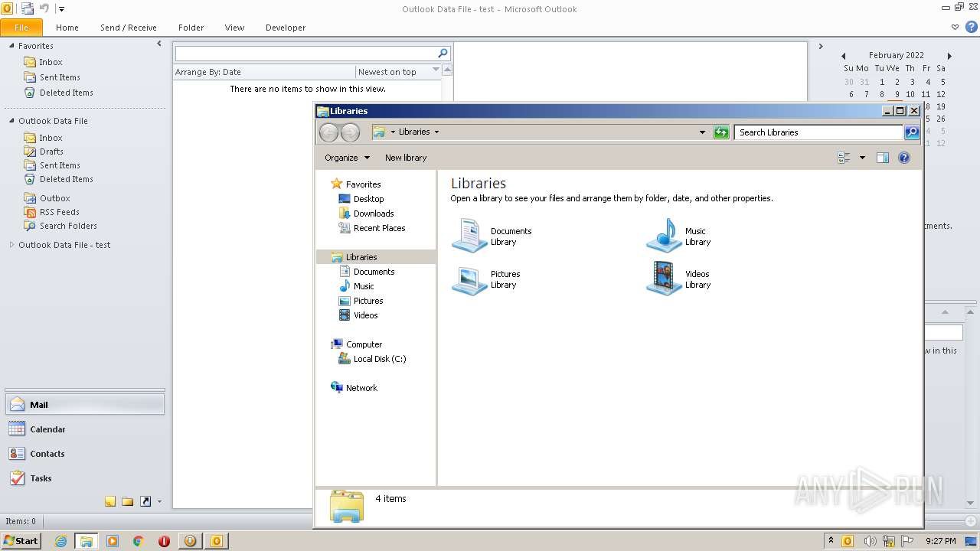980x551 pixels.
Task: Launch Opera browser from taskbar
Action: click(164, 541)
